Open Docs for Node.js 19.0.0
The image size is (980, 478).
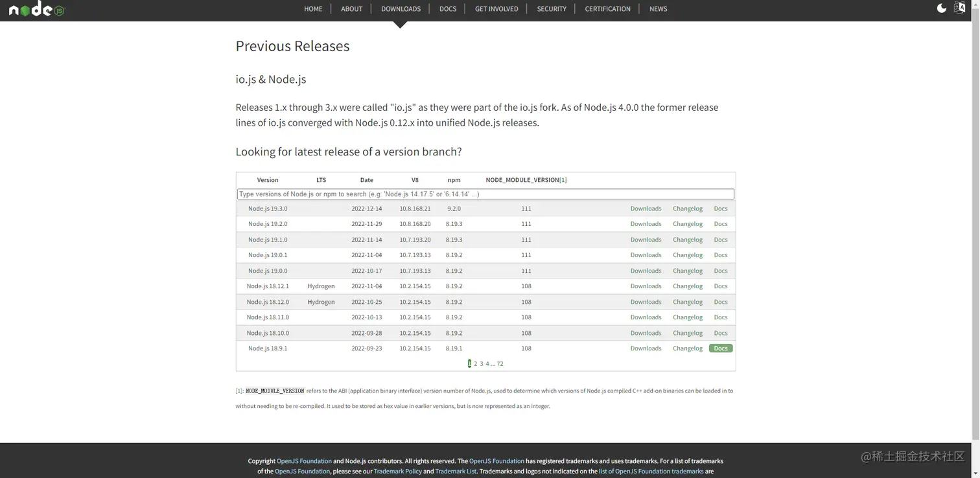[721, 271]
